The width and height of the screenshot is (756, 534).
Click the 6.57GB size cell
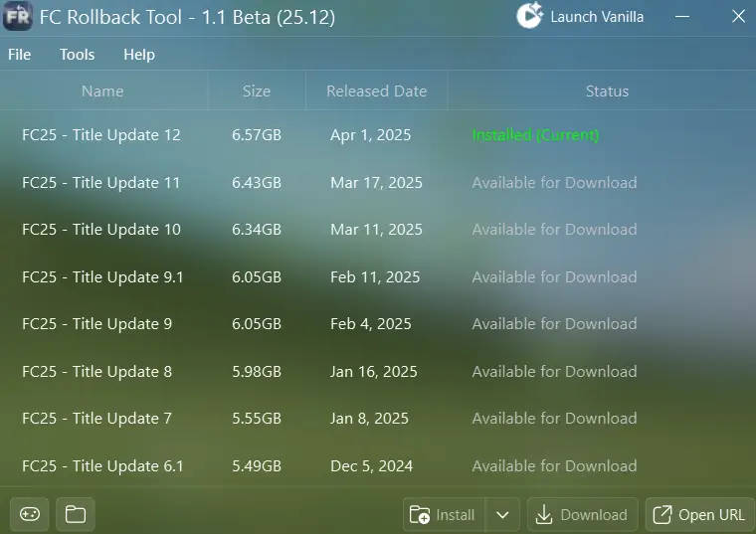257,135
